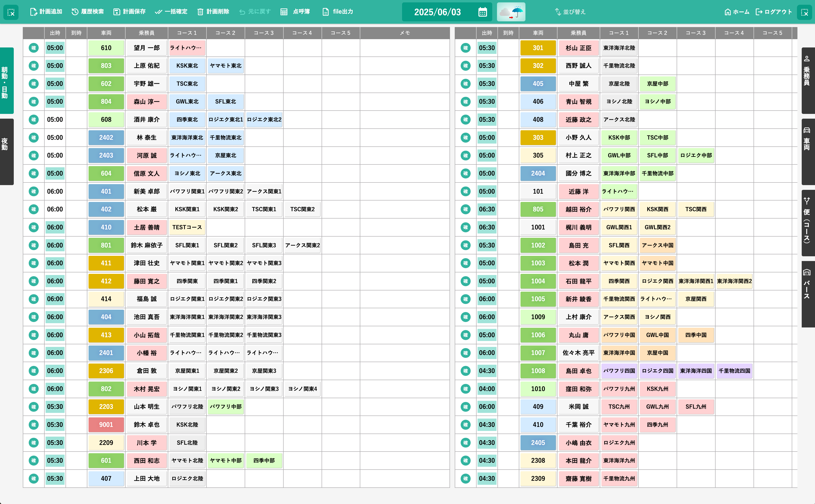Toggle 確 confirmation for vehicle 9001 row
815x504 pixels.
(34, 425)
